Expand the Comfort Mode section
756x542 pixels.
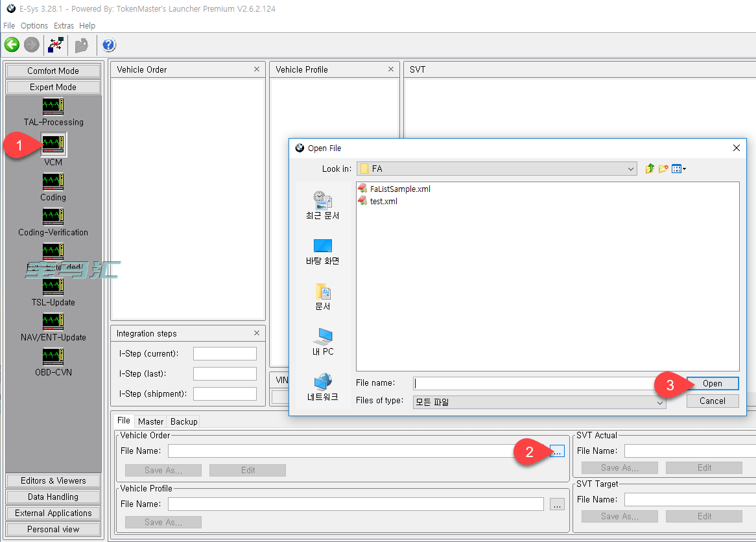click(53, 71)
